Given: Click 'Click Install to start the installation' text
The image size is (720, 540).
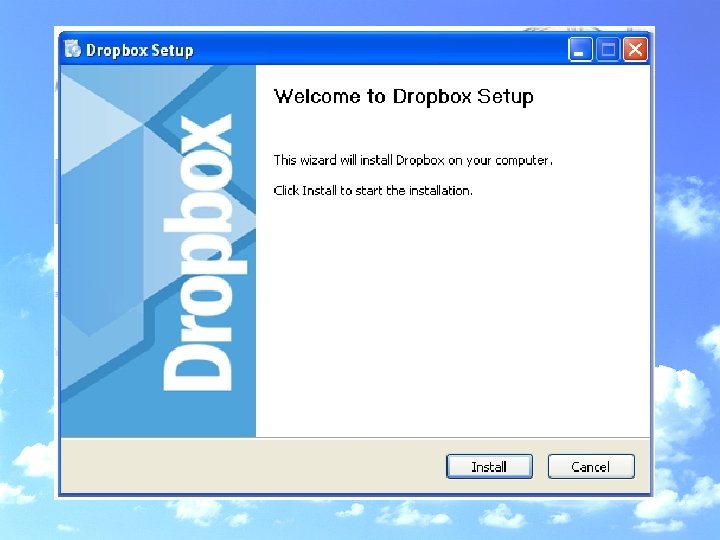Looking at the screenshot, I should point(373,191).
